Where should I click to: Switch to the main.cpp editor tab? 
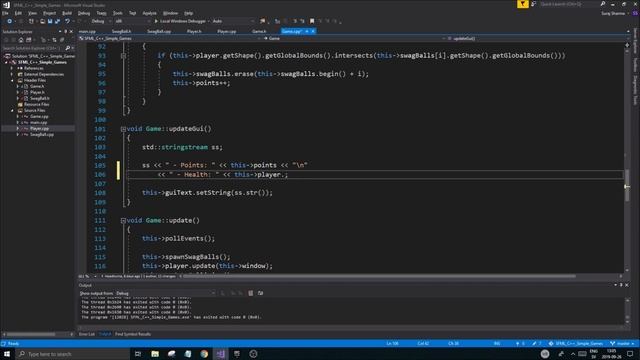point(87,31)
